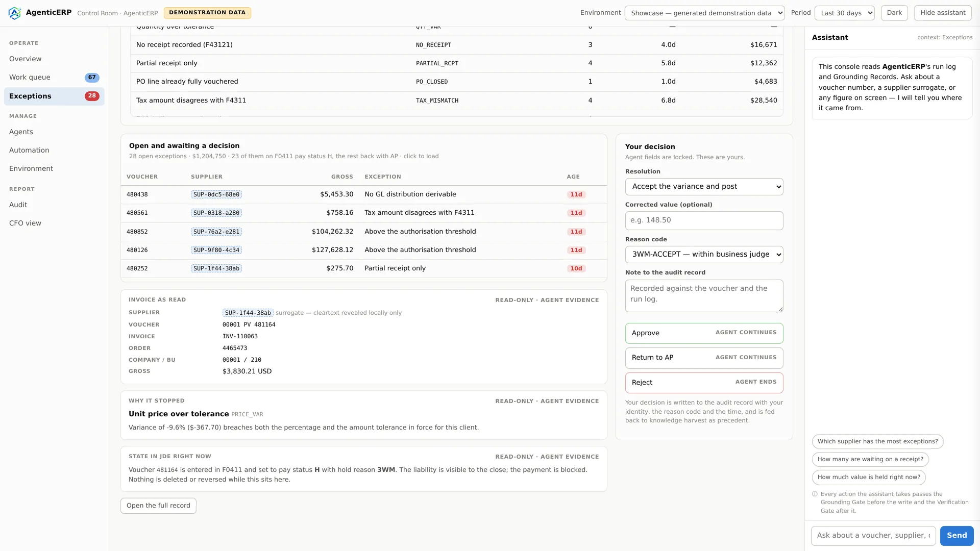Screen dimensions: 980x551
Task: Open Environment in the sidebar
Action: coord(54,169)
